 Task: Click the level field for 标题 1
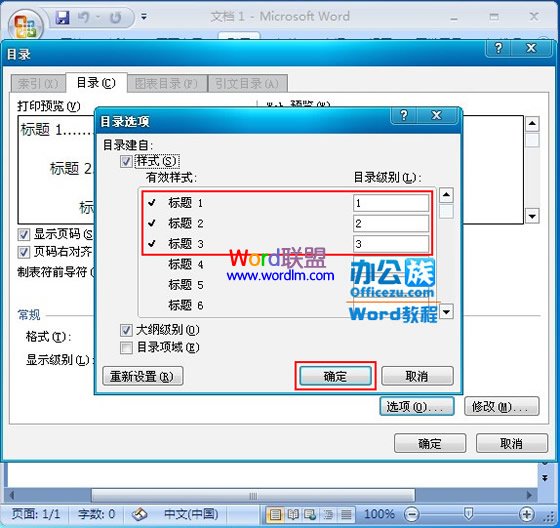[x=391, y=203]
